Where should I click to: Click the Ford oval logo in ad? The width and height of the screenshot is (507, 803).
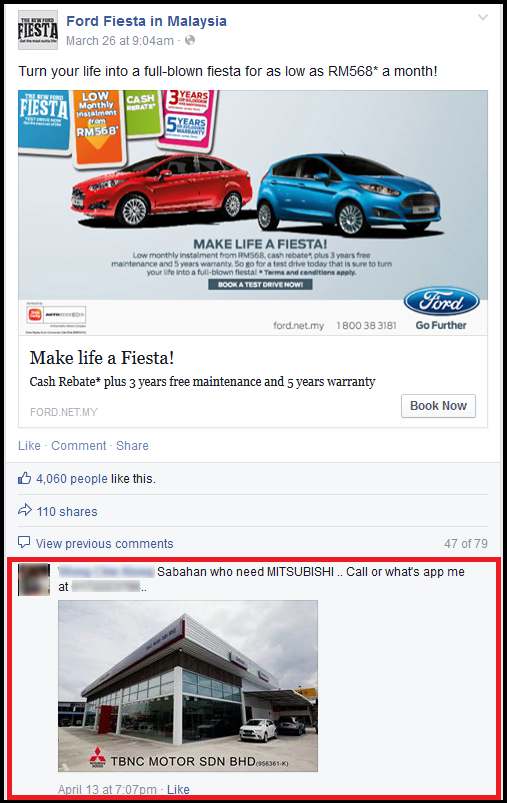click(x=441, y=302)
